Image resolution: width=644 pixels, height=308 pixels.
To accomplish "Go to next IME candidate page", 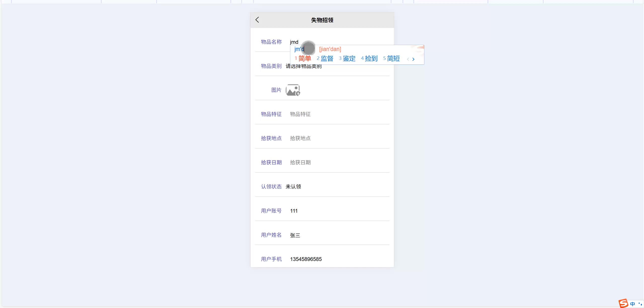I will pos(413,59).
